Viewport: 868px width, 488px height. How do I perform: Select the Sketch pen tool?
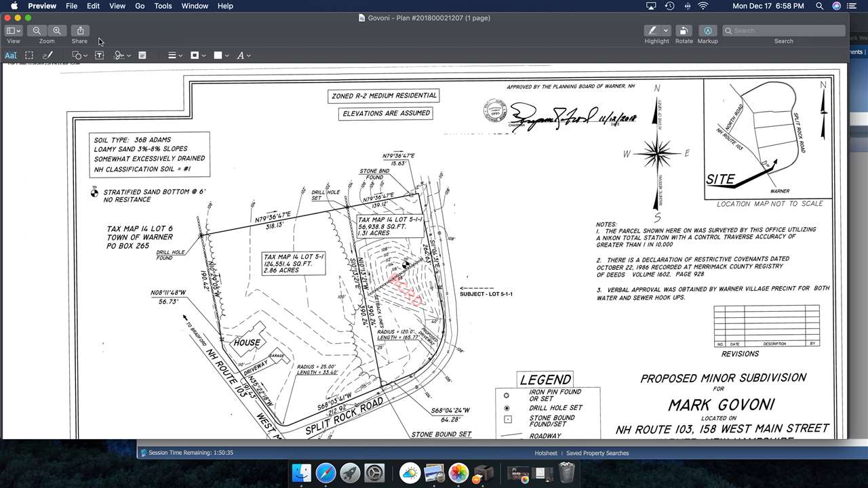click(47, 56)
